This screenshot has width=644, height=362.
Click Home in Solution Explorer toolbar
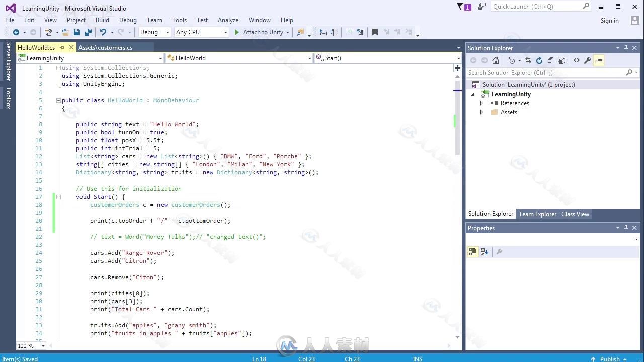(496, 60)
